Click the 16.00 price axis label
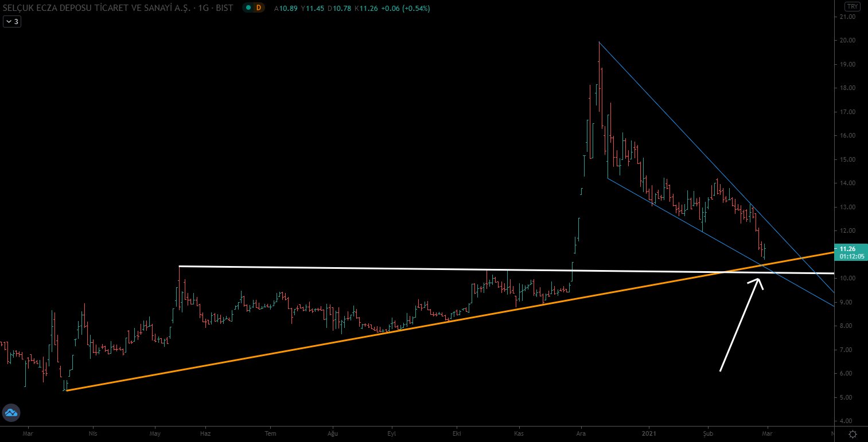 tap(847, 136)
